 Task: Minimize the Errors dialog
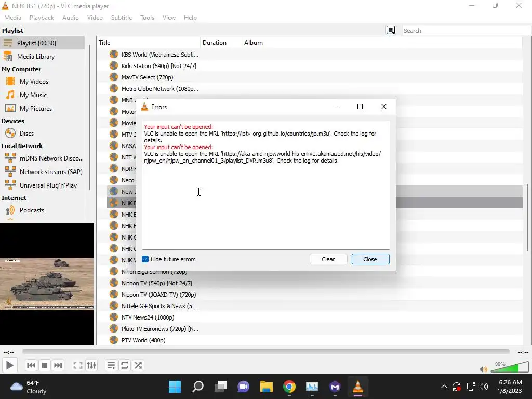click(337, 107)
